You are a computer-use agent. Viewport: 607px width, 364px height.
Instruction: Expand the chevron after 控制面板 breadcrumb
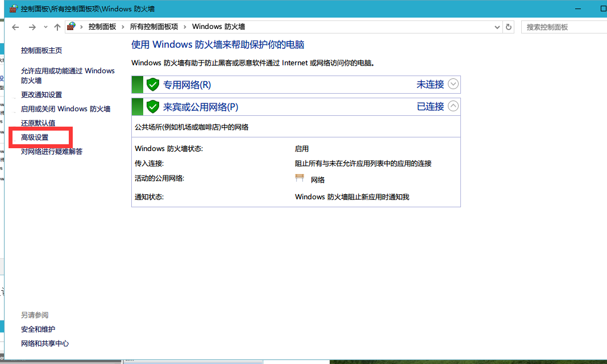point(123,27)
